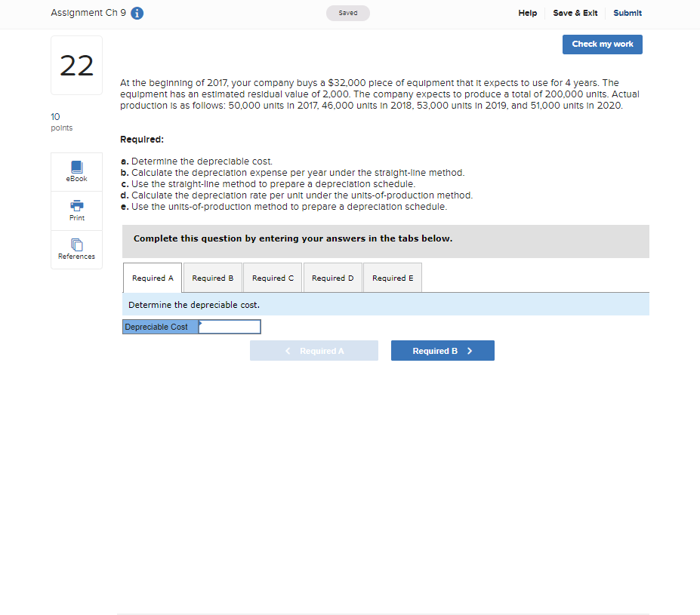The image size is (700, 615).
Task: Open the References resource
Action: 76,249
